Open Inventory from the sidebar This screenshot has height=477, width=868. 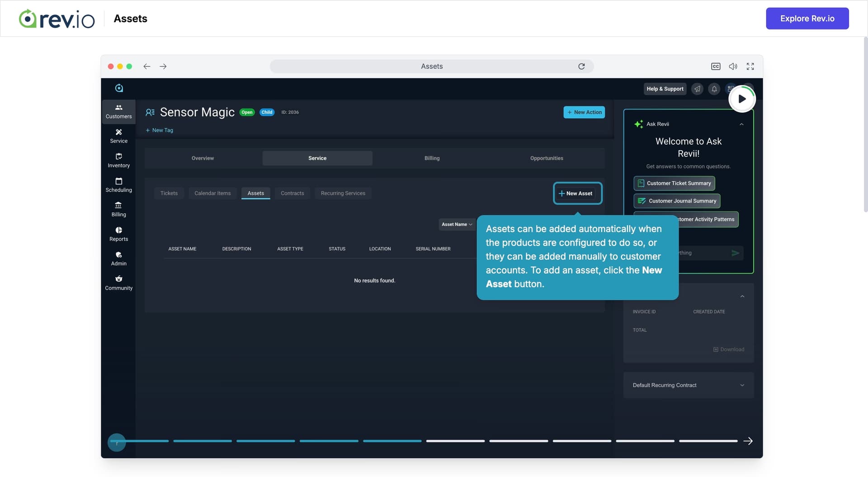[x=118, y=160]
